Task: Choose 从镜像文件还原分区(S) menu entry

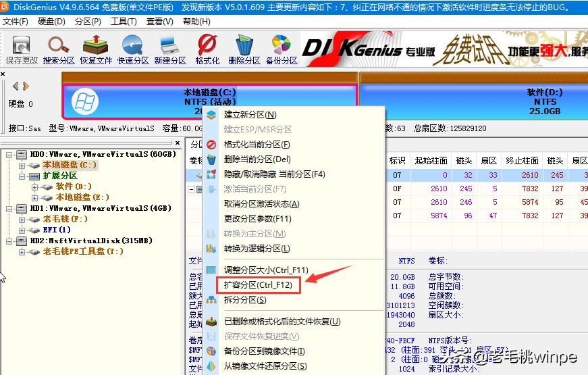Action: coord(265,366)
